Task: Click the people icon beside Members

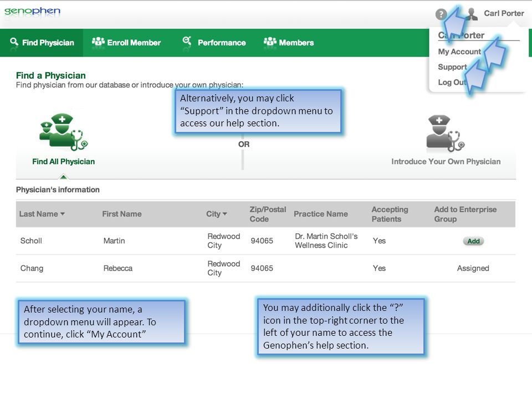Action: [x=270, y=42]
